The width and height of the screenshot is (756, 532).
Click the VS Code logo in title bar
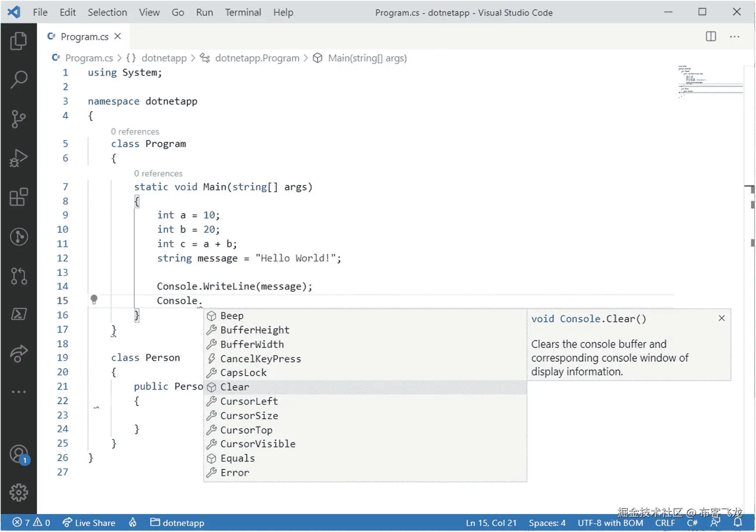(14, 12)
